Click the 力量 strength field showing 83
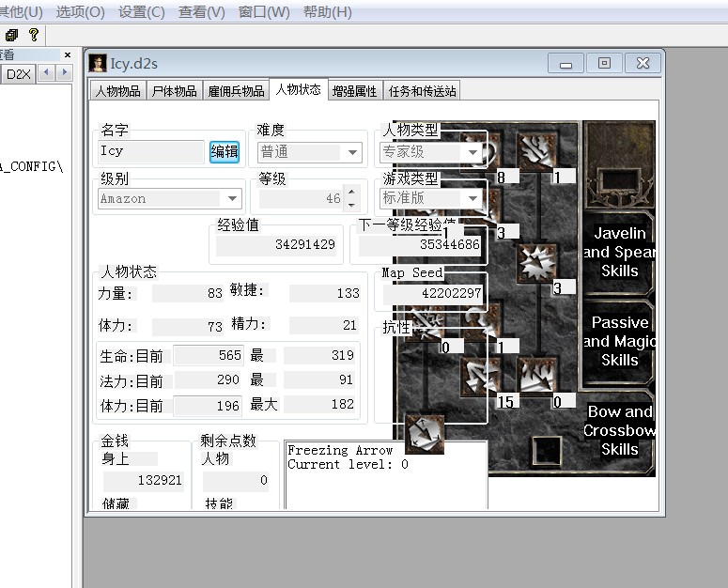The image size is (728, 588). [188, 293]
